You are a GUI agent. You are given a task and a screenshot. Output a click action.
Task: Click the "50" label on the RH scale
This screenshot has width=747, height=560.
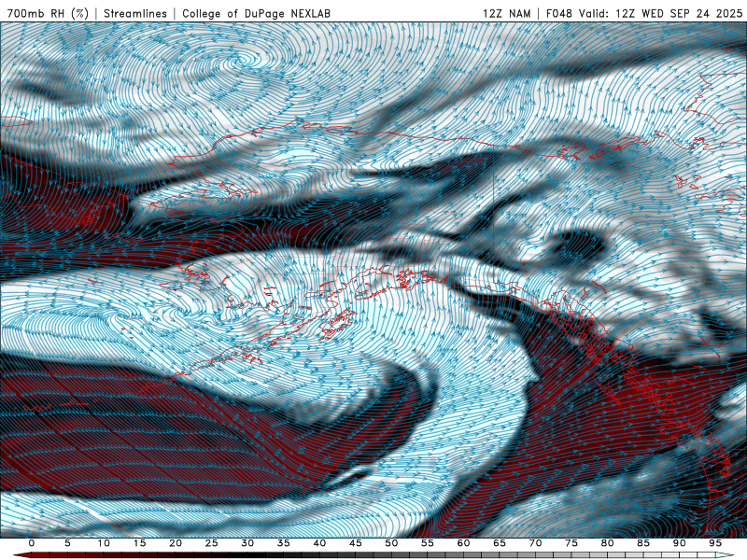(391, 543)
